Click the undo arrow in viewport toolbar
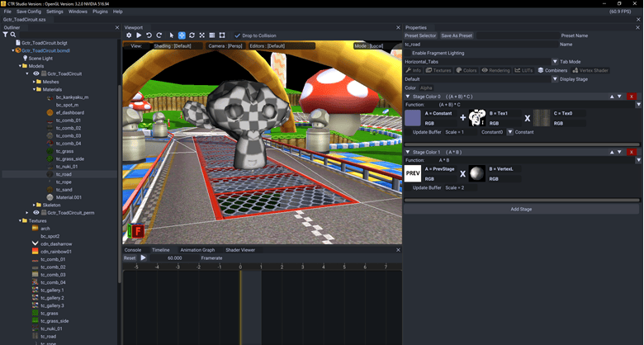The image size is (644, 345). pyautogui.click(x=149, y=35)
